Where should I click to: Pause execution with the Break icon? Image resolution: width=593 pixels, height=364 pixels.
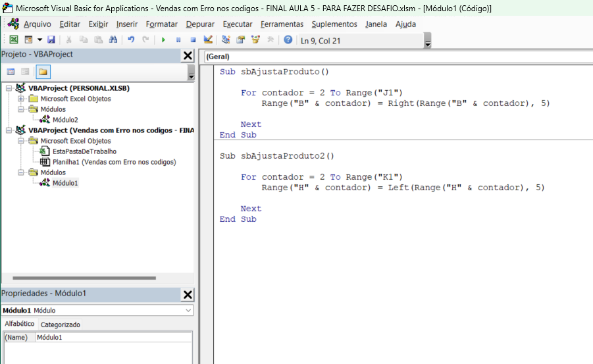178,40
